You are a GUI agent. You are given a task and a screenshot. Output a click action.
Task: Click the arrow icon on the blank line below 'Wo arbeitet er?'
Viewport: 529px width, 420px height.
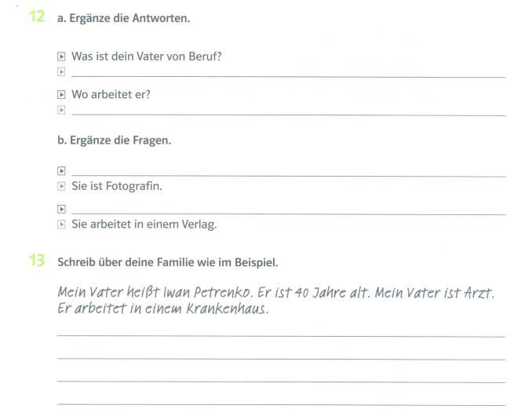pyautogui.click(x=61, y=110)
